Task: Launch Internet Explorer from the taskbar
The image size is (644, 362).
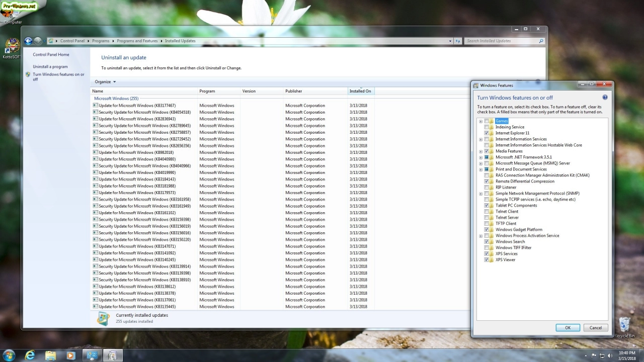Action: [30, 355]
